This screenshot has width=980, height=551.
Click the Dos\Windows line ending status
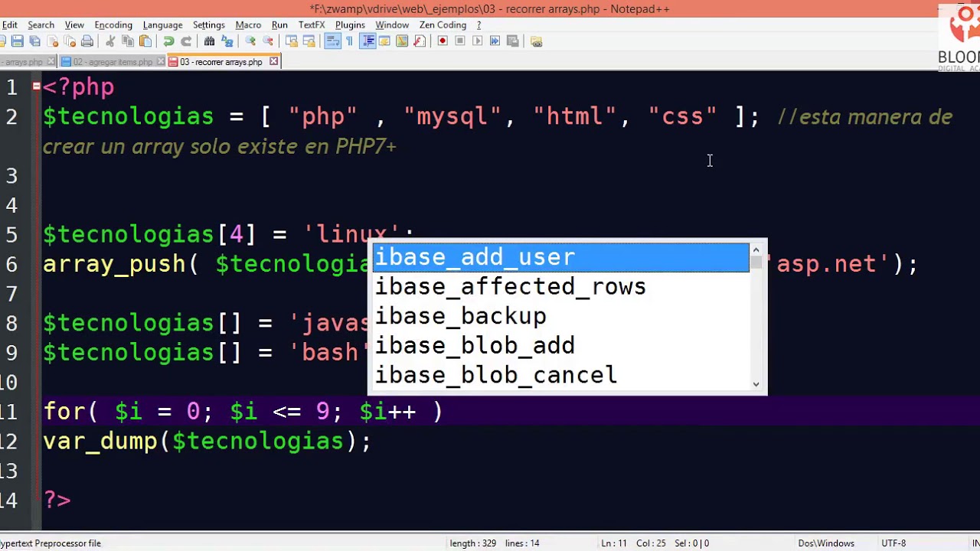tap(826, 543)
